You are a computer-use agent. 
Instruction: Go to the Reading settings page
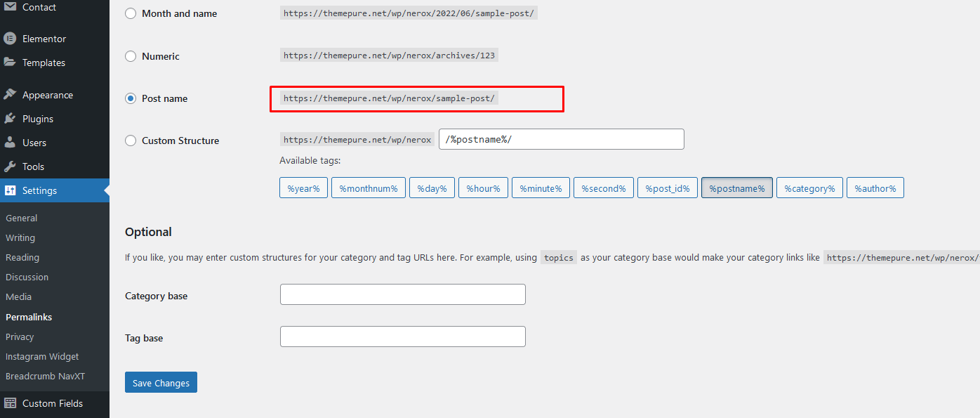click(22, 258)
